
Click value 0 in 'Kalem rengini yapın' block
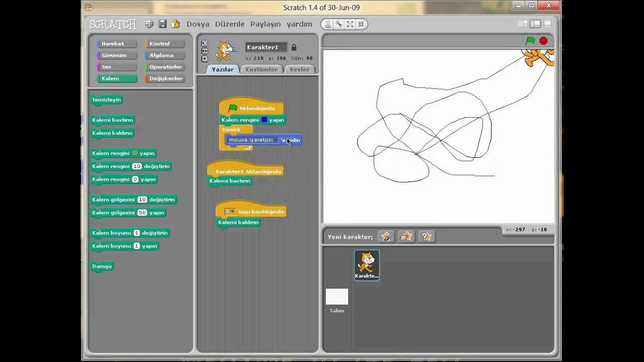click(x=135, y=179)
